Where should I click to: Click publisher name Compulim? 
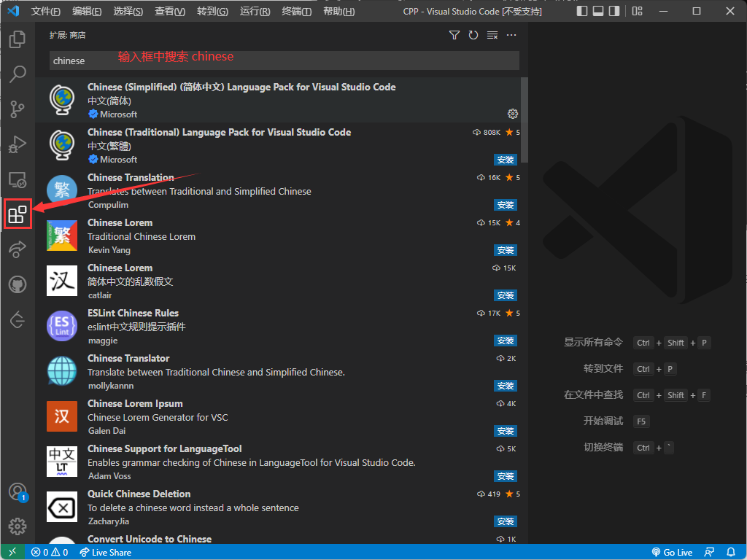(x=108, y=205)
